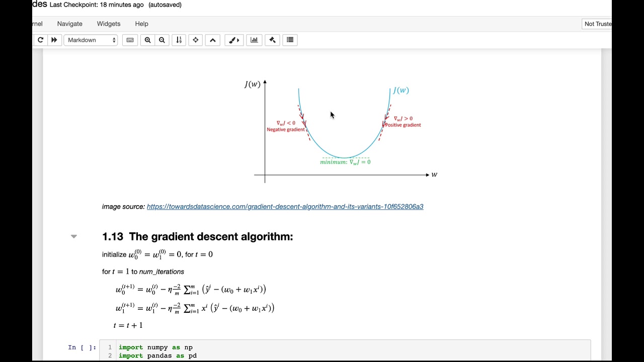Click the restart kernel icon
The height and width of the screenshot is (362, 644).
pyautogui.click(x=40, y=40)
